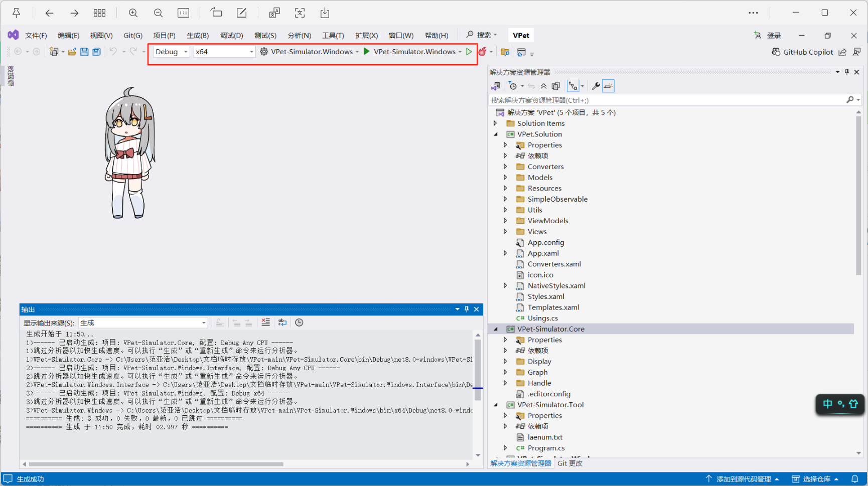
Task: Click the pin icon in the outer viewer toolbar
Action: pyautogui.click(x=17, y=13)
